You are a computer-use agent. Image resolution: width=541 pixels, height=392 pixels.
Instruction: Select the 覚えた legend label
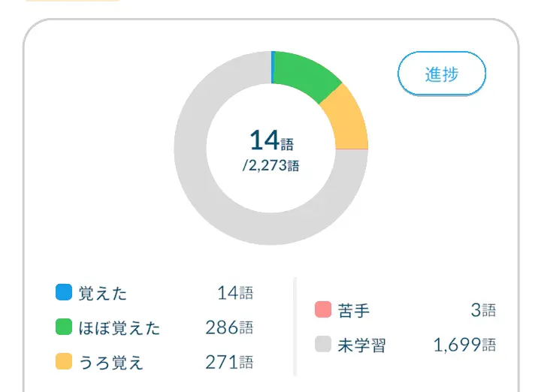[103, 293]
